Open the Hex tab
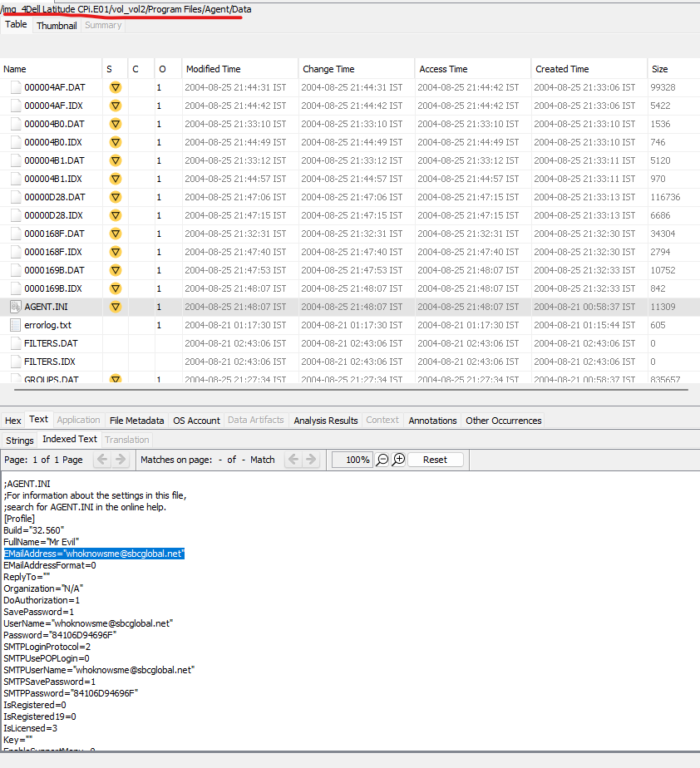The image size is (700, 768). (13, 420)
